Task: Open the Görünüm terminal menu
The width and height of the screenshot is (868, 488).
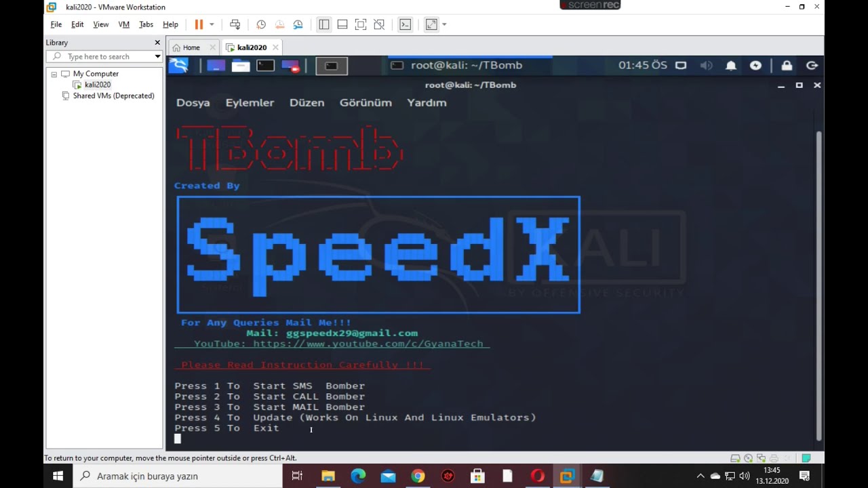Action: point(366,102)
